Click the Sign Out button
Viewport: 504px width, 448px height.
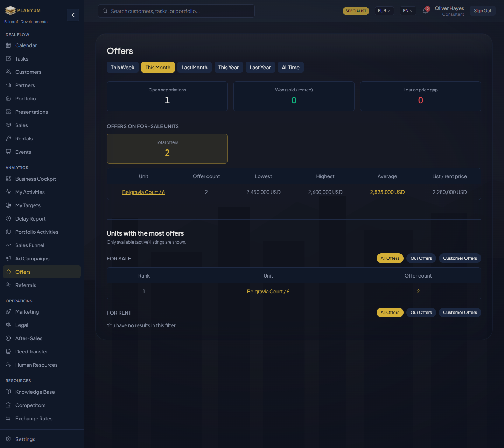pos(482,11)
